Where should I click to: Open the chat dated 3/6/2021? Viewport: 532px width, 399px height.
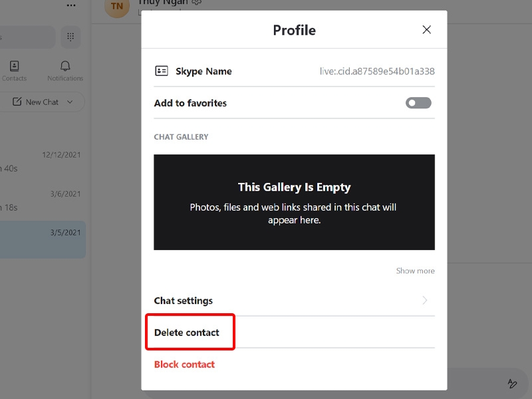click(43, 201)
